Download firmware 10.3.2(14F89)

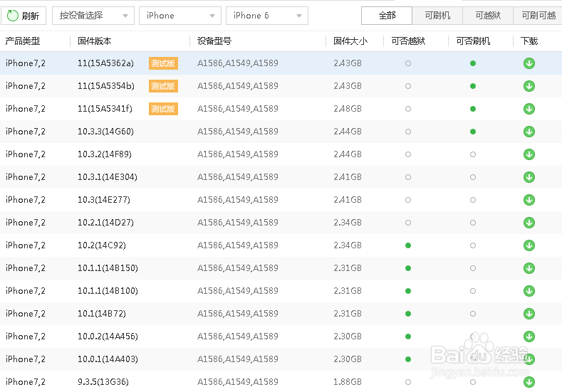(x=529, y=154)
